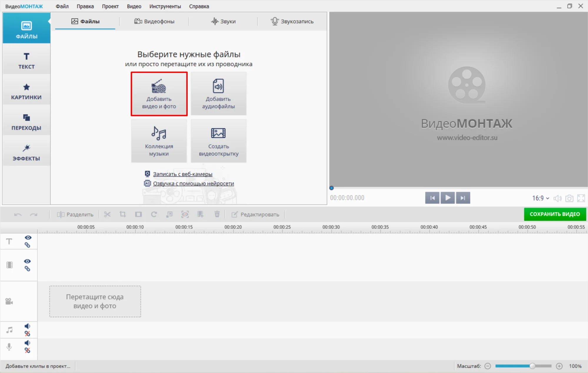The image size is (588, 373).
Task: Open the Справка menu
Action: point(199,6)
